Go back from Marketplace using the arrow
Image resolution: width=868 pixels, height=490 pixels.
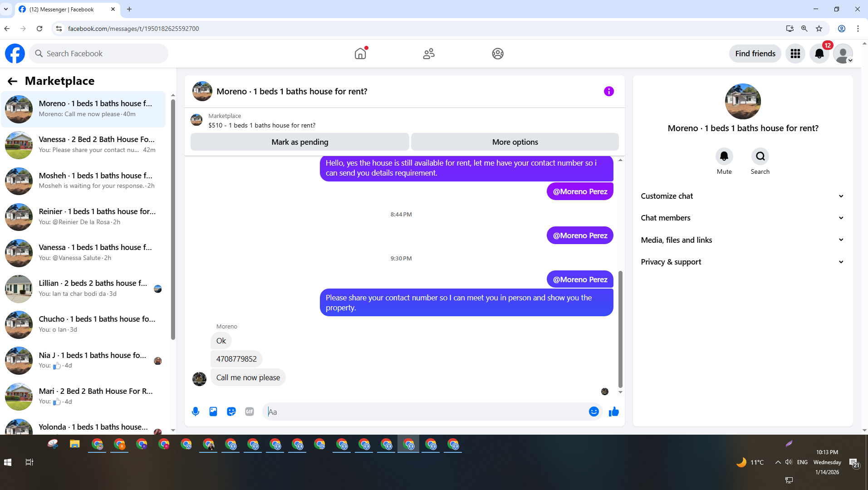(12, 81)
